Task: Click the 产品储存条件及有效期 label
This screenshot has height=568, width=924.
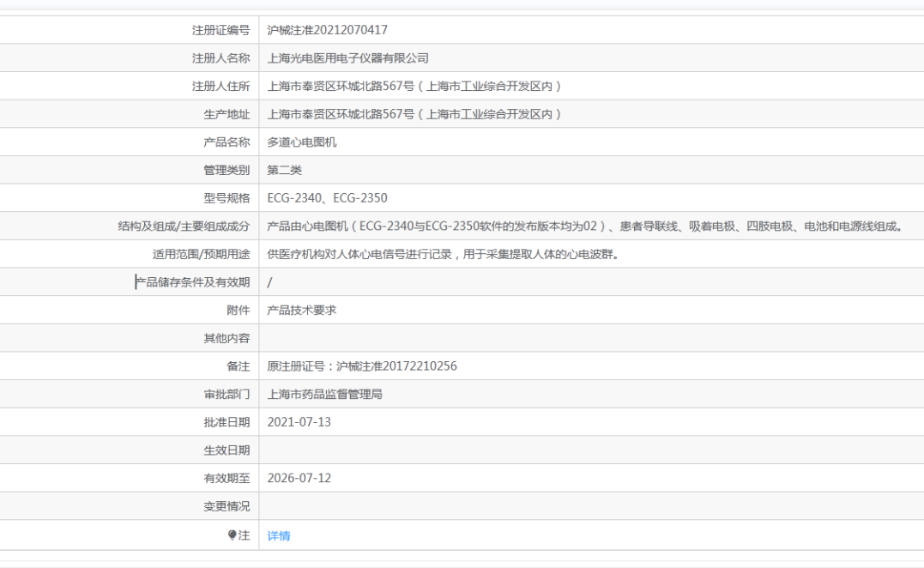Action: tap(192, 282)
